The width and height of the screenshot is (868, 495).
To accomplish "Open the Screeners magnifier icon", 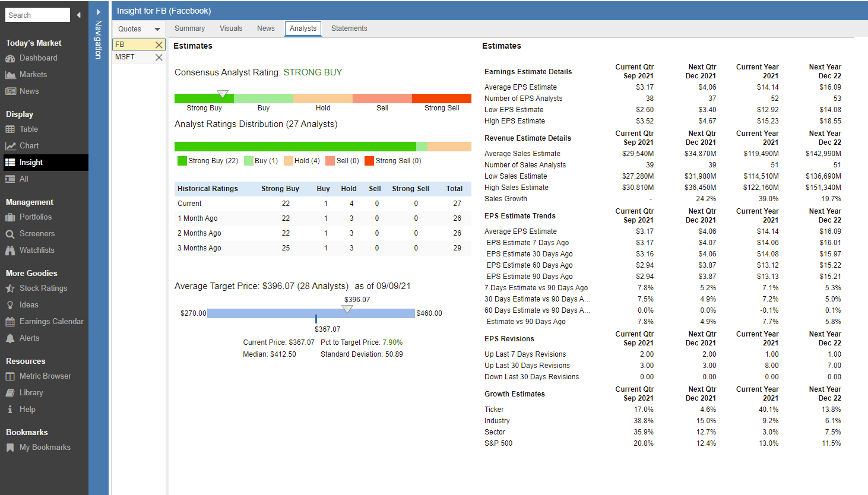I will click(10, 234).
